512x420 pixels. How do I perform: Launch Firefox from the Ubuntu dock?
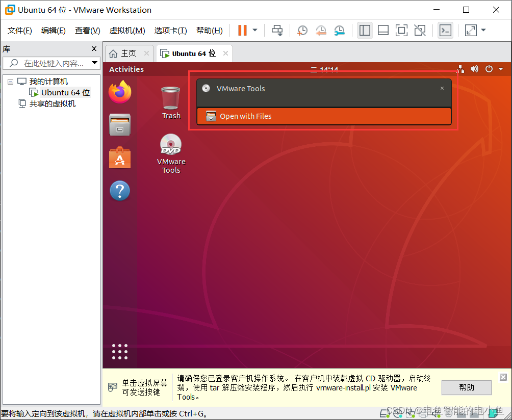coord(120,92)
